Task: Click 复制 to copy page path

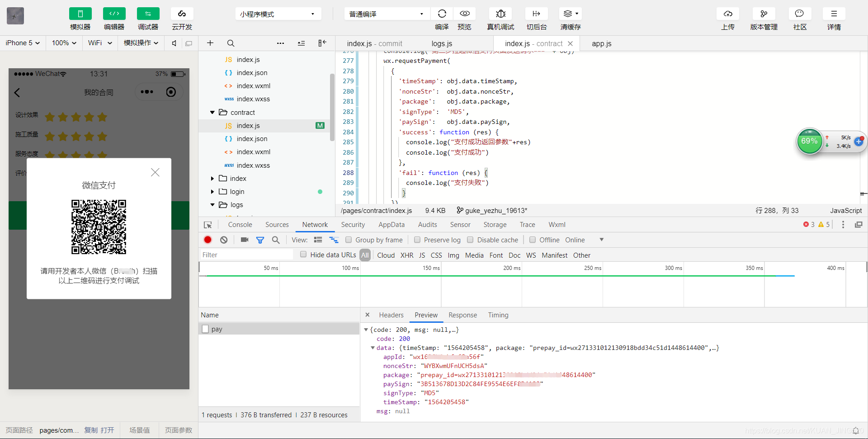Action: coord(90,430)
